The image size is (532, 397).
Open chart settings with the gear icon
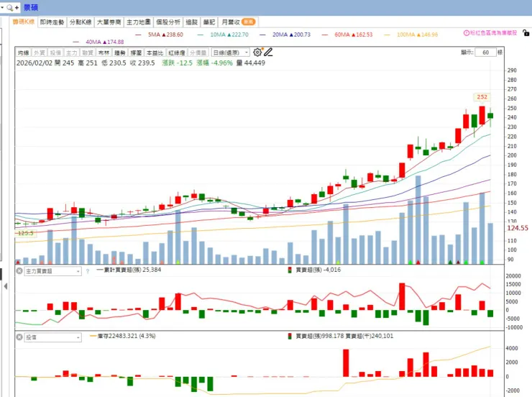(257, 53)
